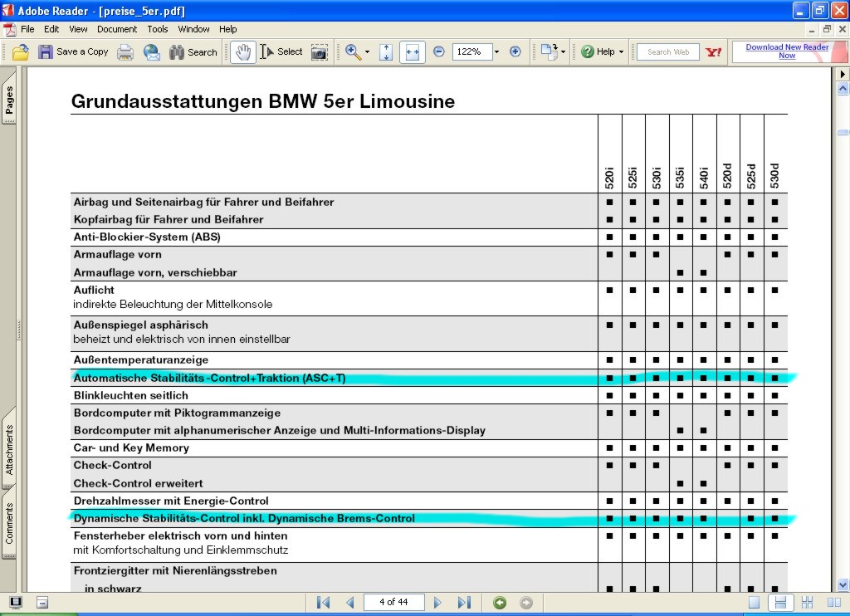The width and height of the screenshot is (850, 616).
Task: Open the Pages side panel tab
Action: click(9, 100)
